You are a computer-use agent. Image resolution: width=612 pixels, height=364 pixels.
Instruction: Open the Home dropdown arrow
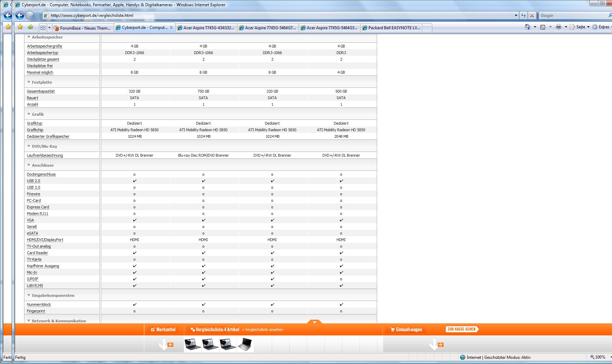tap(535, 27)
